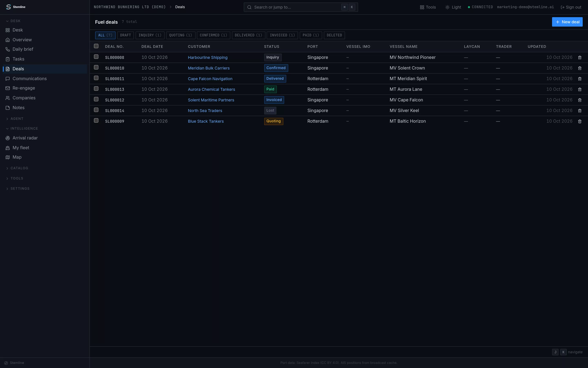Collapse the INTELLIGENCE sidebar section
This screenshot has height=368, width=588.
pos(22,129)
